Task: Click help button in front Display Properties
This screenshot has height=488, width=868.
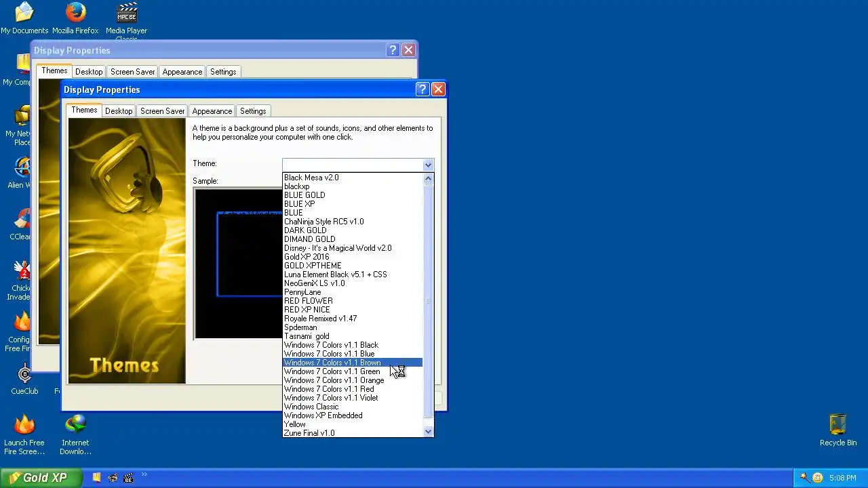Action: pyautogui.click(x=422, y=89)
